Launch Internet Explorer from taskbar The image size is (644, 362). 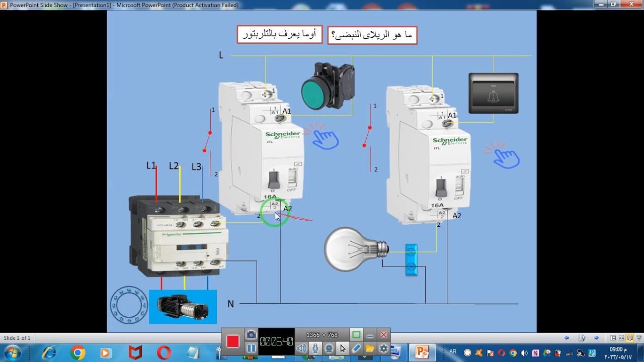49,353
